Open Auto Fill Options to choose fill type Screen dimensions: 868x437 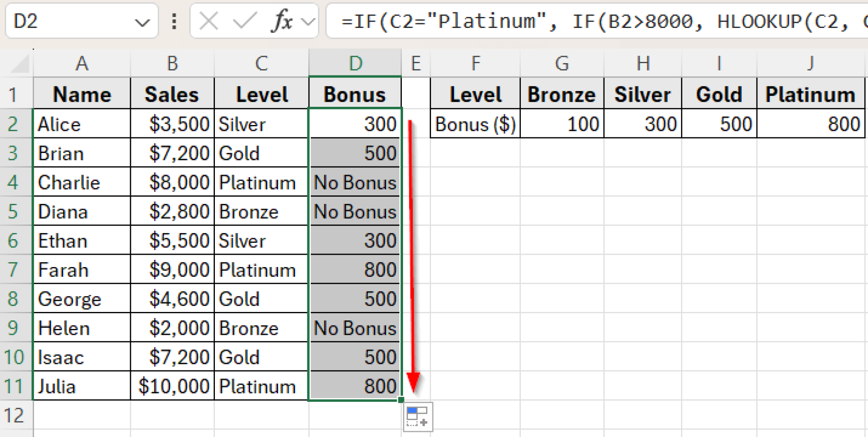click(x=417, y=416)
